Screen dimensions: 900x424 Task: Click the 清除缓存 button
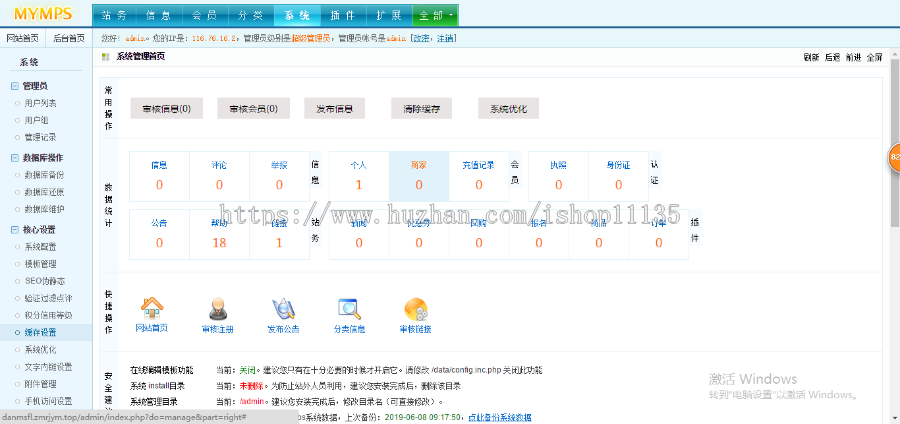[x=421, y=108]
